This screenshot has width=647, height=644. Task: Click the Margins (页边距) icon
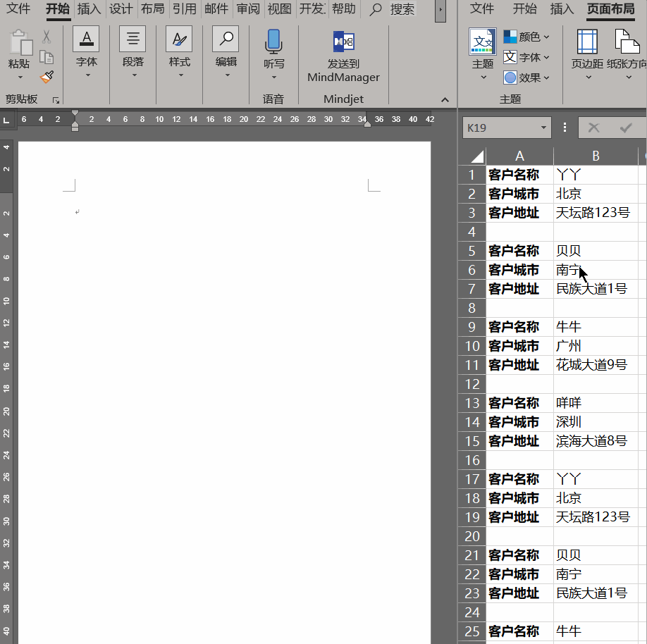point(587,42)
